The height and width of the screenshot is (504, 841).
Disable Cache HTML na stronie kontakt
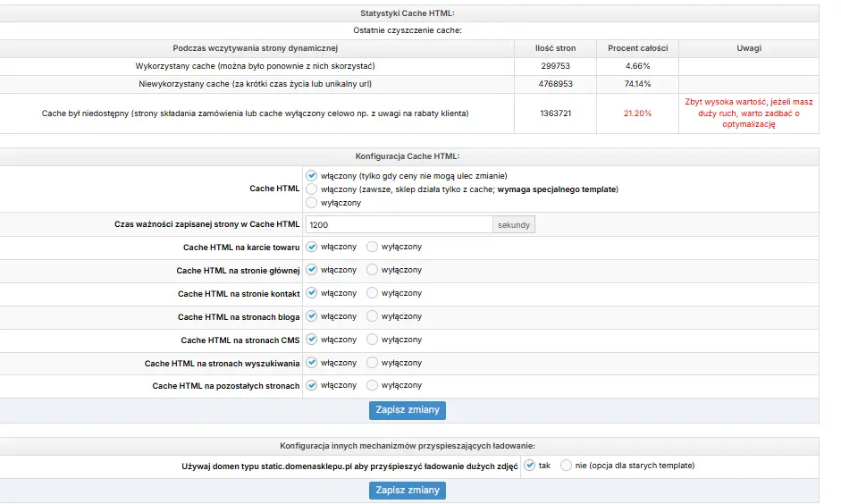tap(373, 293)
